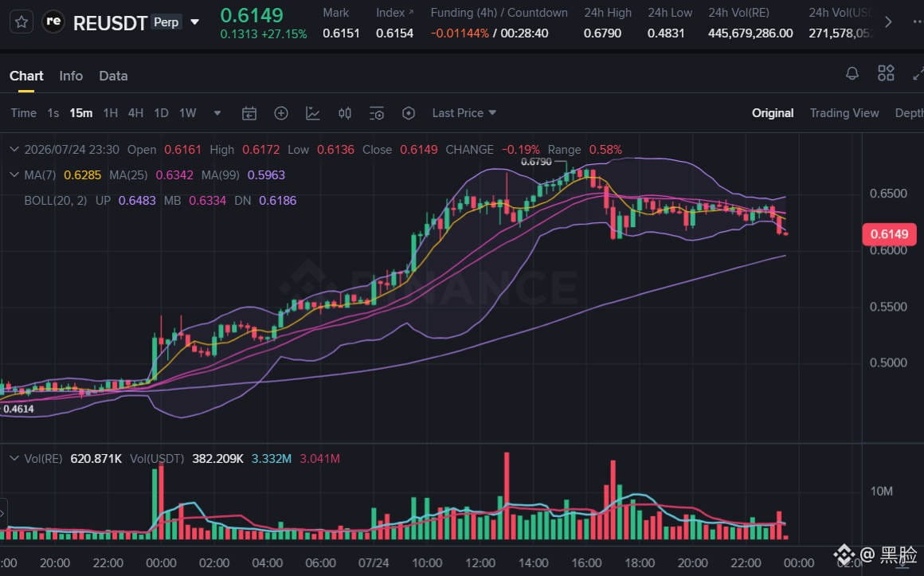Viewport: 924px width, 576px height.
Task: Open the chart display settings icon
Action: [377, 113]
